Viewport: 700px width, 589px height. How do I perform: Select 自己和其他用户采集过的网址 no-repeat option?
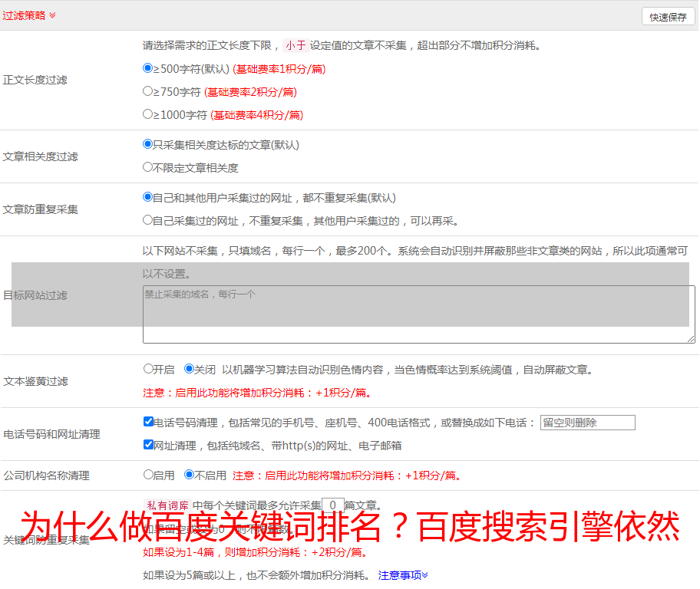point(147,197)
